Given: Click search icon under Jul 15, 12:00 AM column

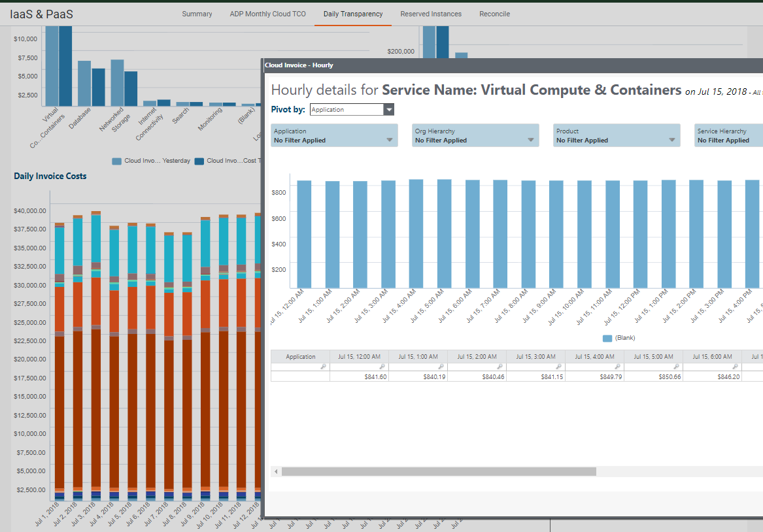Looking at the screenshot, I should tap(382, 367).
